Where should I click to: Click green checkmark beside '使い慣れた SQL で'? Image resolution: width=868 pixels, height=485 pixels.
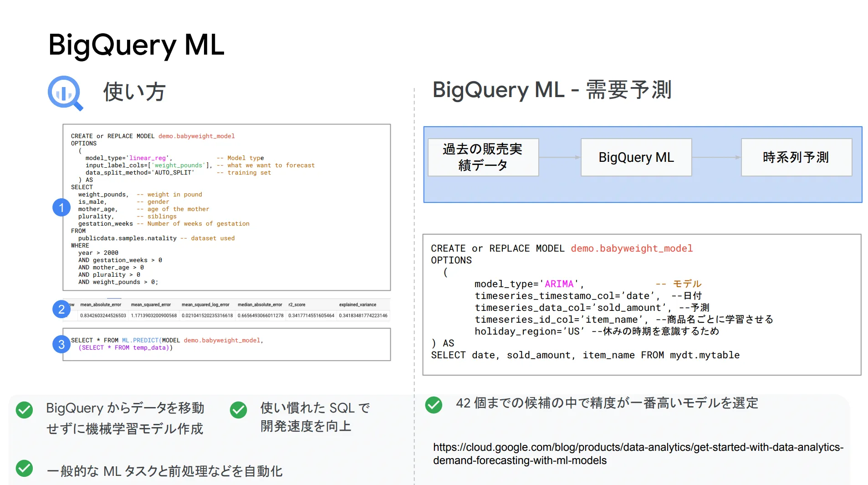pos(238,409)
